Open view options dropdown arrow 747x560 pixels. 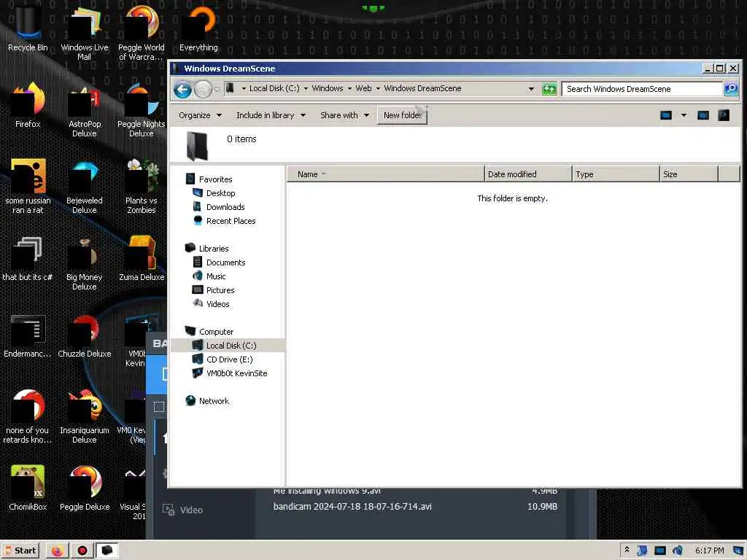pyautogui.click(x=684, y=115)
